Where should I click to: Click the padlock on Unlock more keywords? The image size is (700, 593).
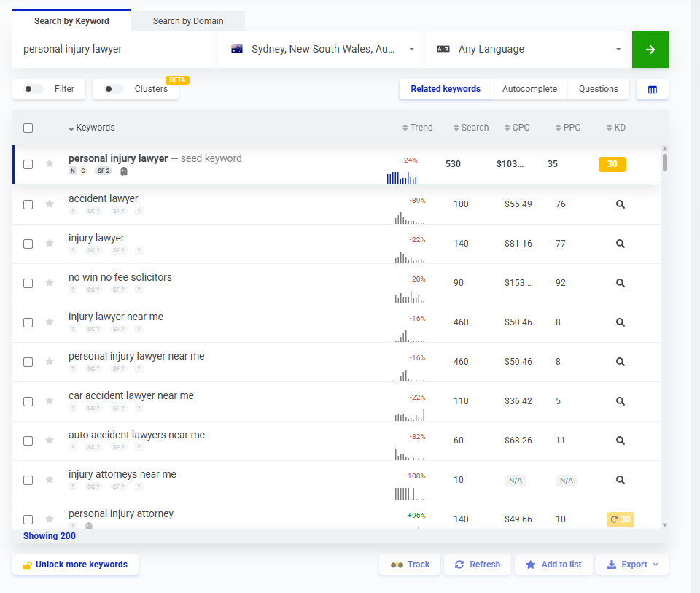[27, 565]
